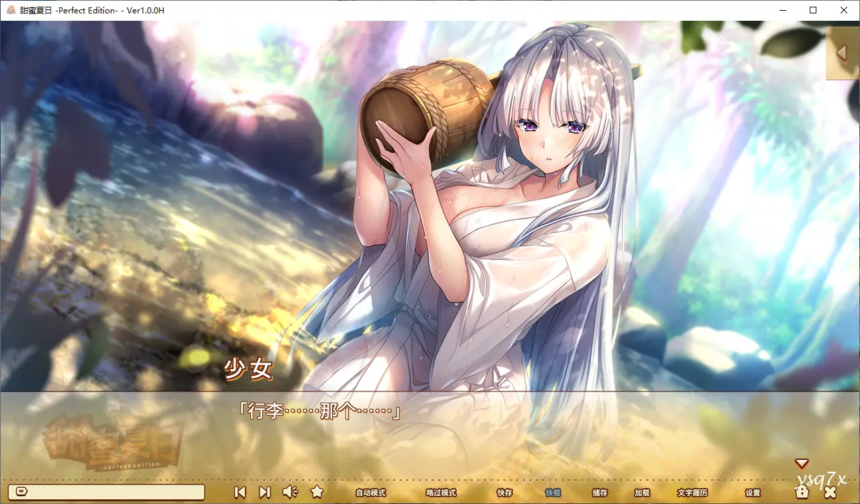This screenshot has height=504, width=860.
Task: Open 设置 settings
Action: click(753, 493)
